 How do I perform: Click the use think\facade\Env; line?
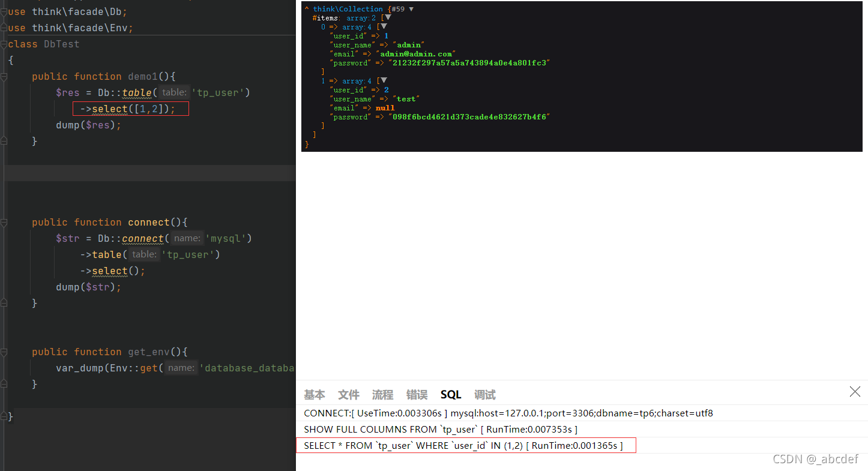(x=71, y=28)
